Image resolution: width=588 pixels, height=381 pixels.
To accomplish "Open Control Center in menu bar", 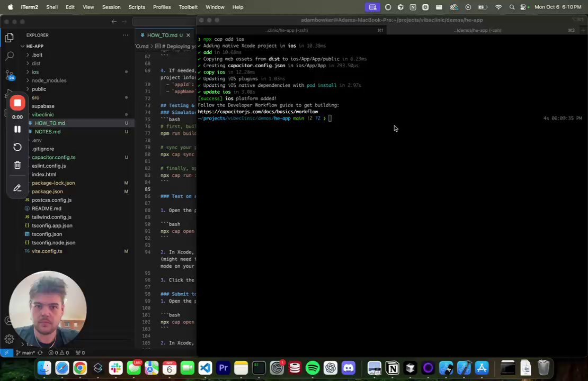I will [524, 7].
